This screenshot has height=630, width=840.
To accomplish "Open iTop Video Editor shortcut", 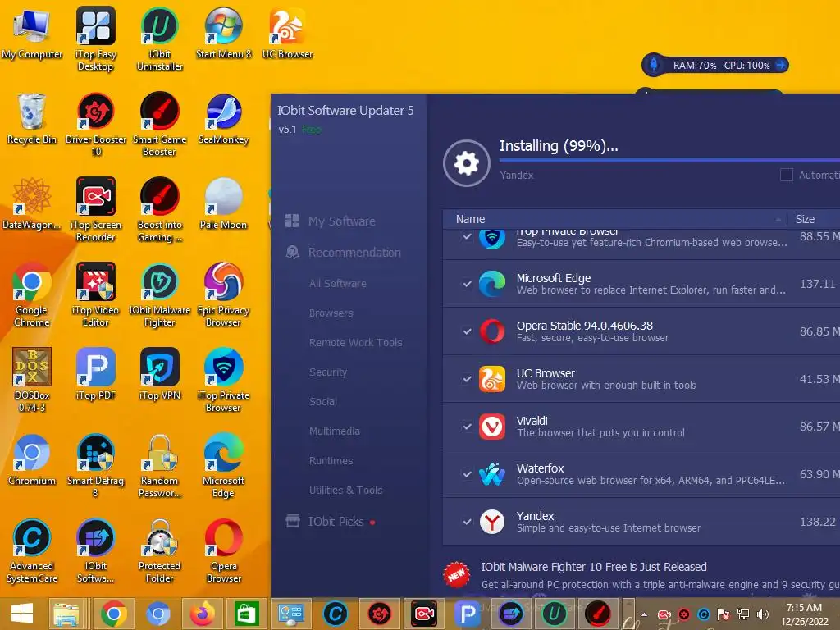I will point(95,294).
